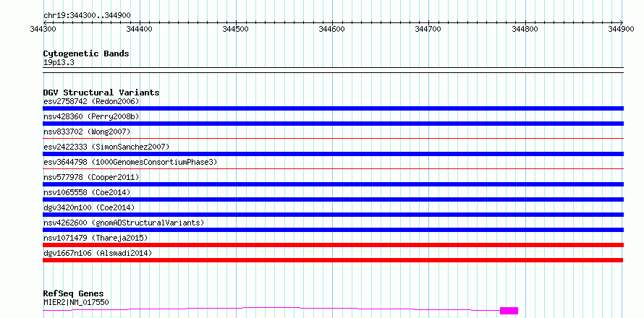Viewport: 644px width, 318px height.
Task: Select the thin red line under esv3644798
Action: 333,168
